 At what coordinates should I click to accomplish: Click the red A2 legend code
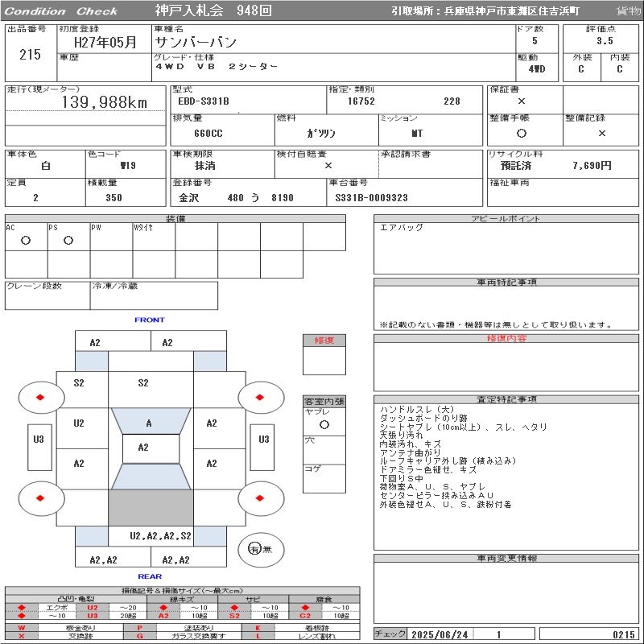pos(163,615)
